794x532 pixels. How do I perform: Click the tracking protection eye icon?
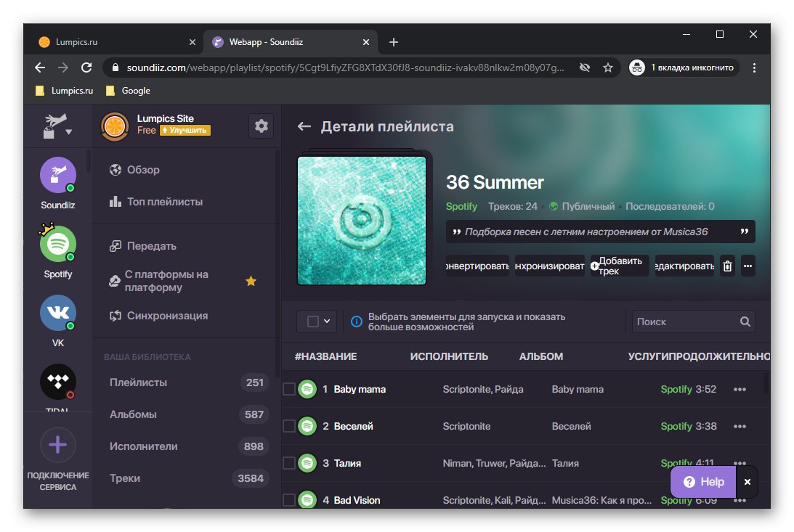585,67
